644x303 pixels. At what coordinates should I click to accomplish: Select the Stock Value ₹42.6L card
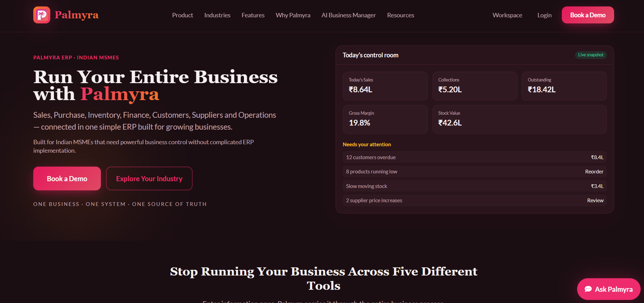point(519,119)
